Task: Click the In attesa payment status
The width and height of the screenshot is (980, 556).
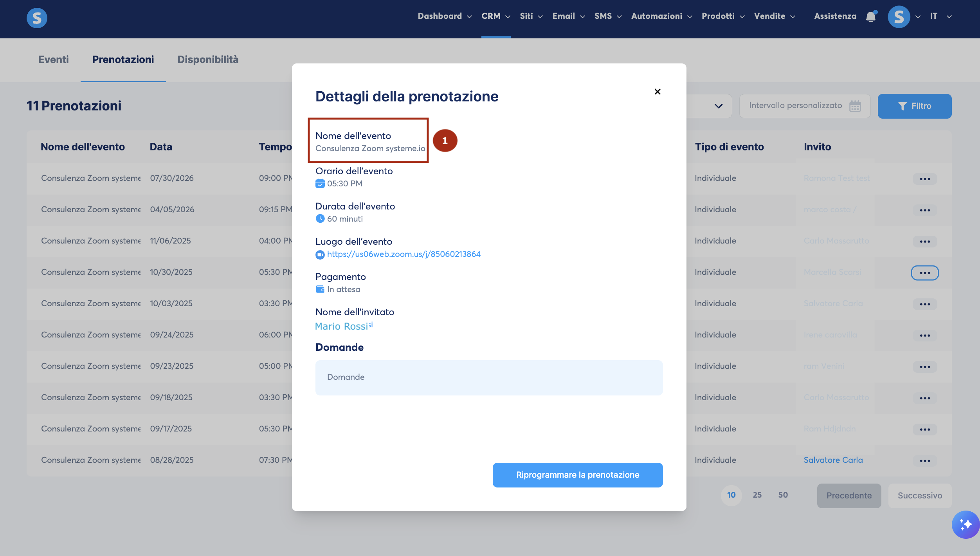Action: pyautogui.click(x=344, y=289)
